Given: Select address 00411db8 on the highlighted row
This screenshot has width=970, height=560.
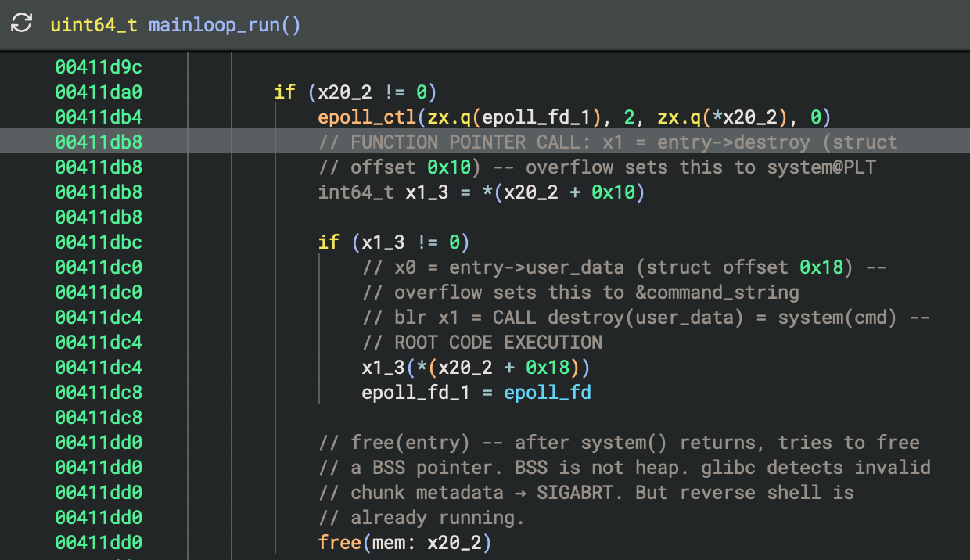Looking at the screenshot, I should coord(99,142).
